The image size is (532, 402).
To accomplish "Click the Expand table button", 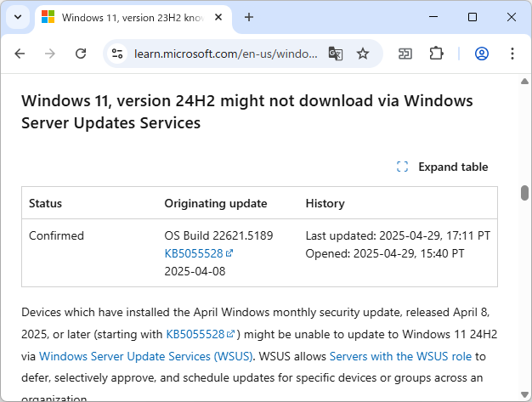I will pos(443,167).
